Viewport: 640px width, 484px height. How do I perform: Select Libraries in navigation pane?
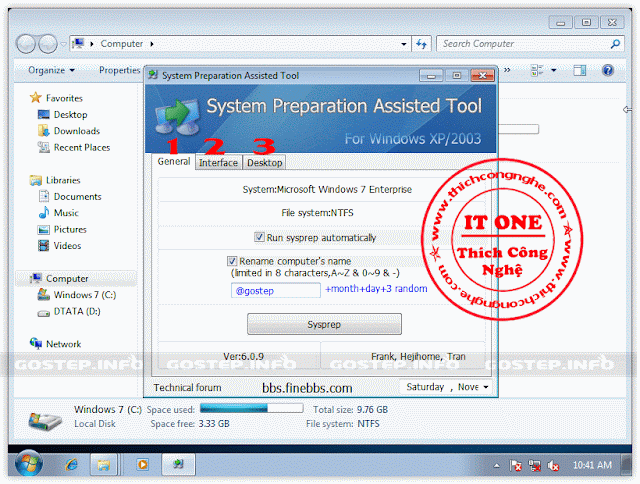[63, 180]
